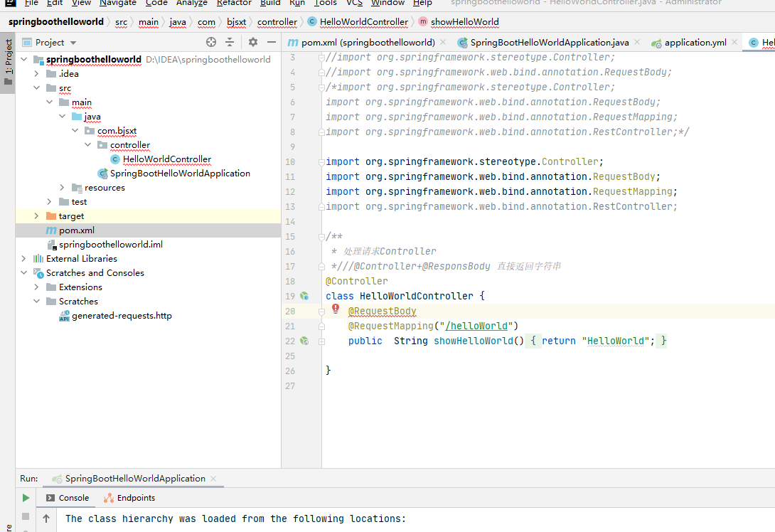Open the Analyze menu

(192, 3)
